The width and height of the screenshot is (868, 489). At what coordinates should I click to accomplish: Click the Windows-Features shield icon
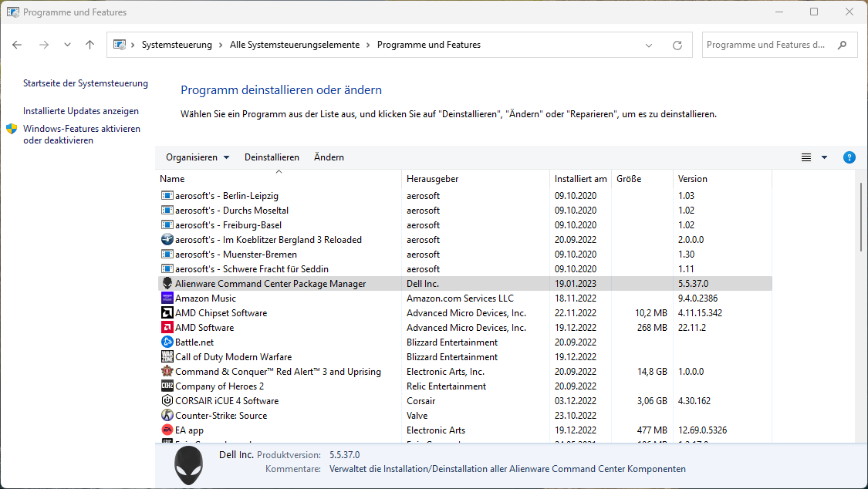(12, 129)
